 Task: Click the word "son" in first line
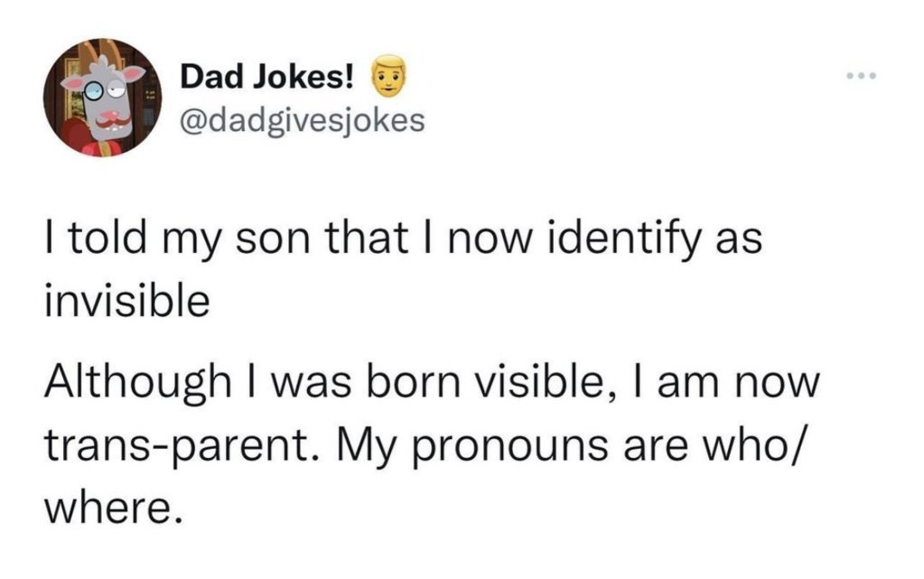pyautogui.click(x=273, y=241)
